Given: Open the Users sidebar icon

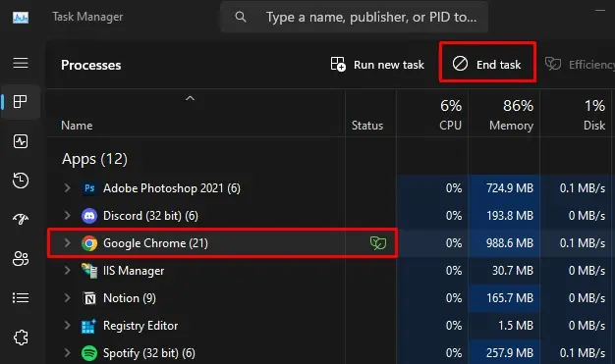Looking at the screenshot, I should (21, 259).
